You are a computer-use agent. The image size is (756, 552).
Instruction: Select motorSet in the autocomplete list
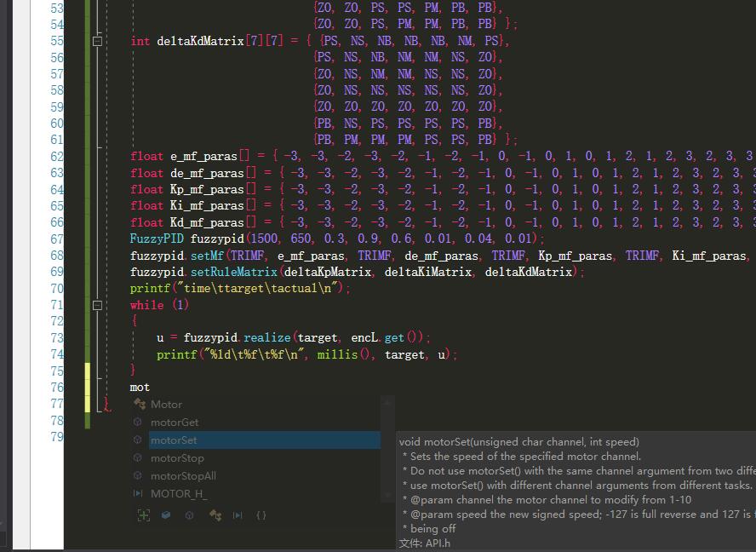click(x=174, y=440)
